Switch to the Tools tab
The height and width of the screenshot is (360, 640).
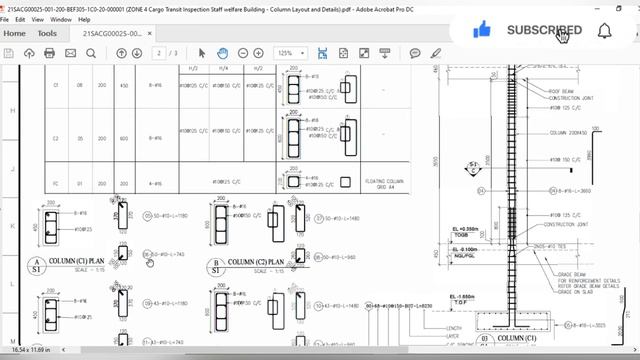[47, 33]
